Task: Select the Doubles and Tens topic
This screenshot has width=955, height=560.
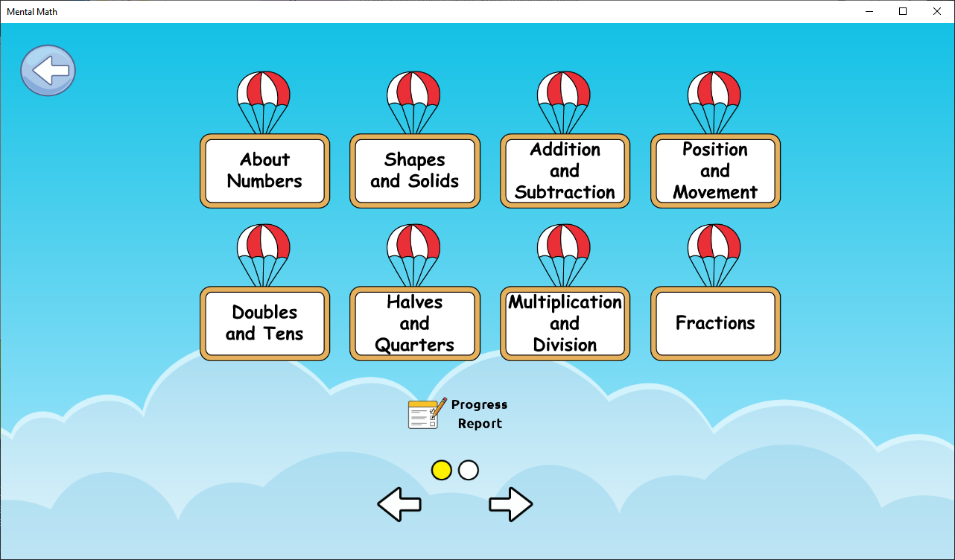Action: (264, 323)
